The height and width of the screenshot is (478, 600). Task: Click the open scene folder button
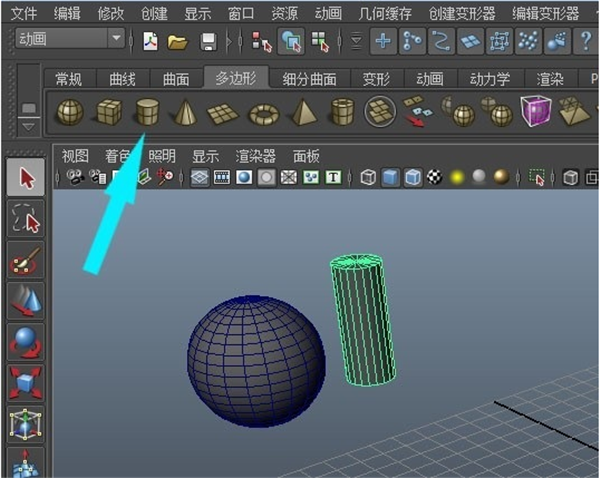tap(178, 41)
